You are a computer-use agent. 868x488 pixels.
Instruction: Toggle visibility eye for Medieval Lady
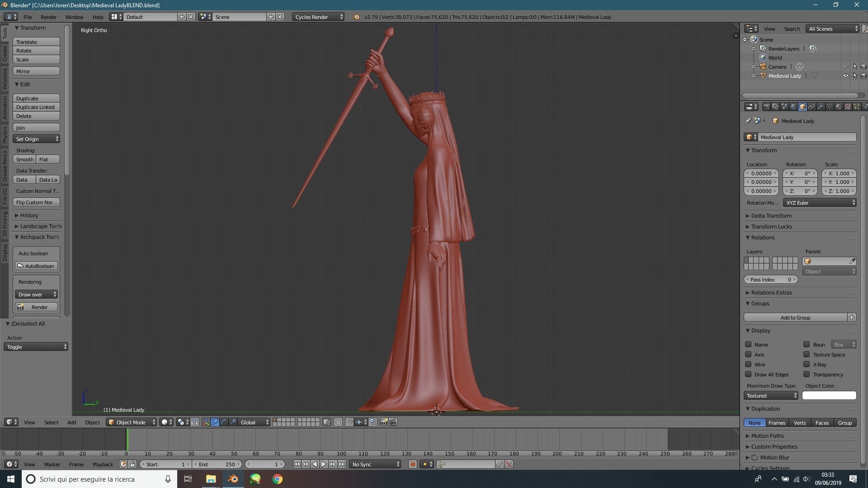tap(846, 75)
